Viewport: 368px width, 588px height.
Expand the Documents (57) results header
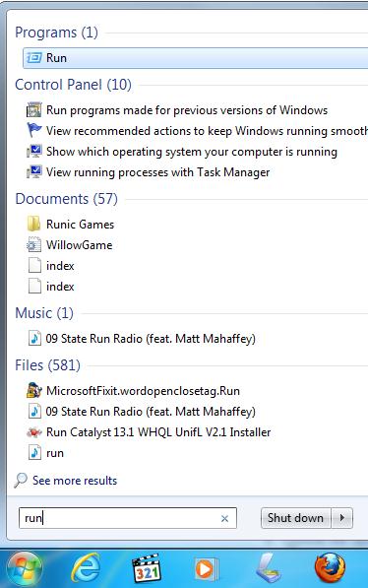click(66, 199)
